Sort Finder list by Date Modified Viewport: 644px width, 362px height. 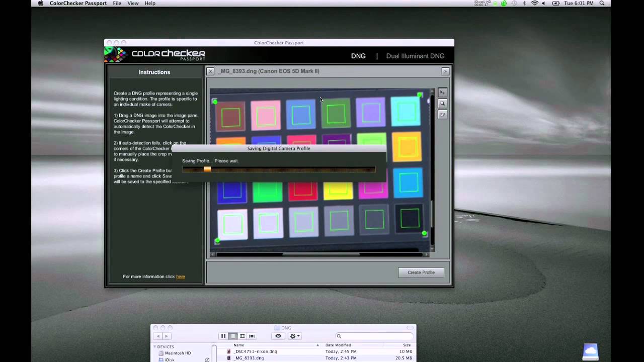pyautogui.click(x=338, y=345)
